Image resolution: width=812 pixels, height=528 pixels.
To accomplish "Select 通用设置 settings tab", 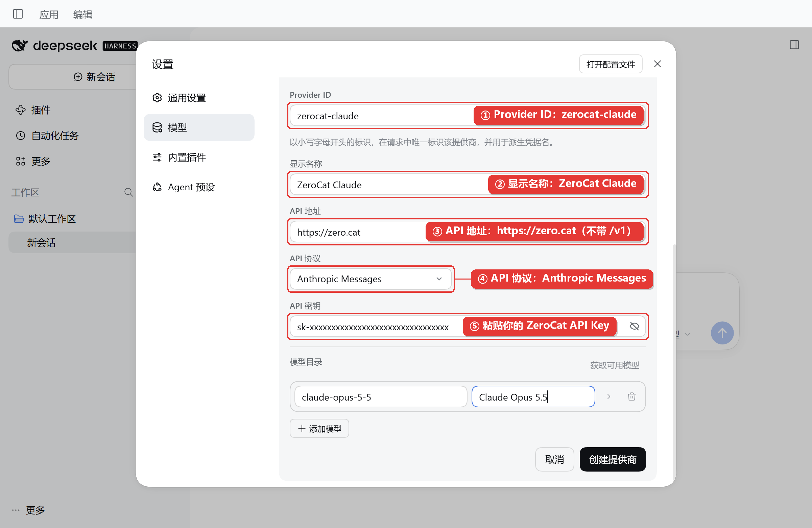I will click(199, 98).
